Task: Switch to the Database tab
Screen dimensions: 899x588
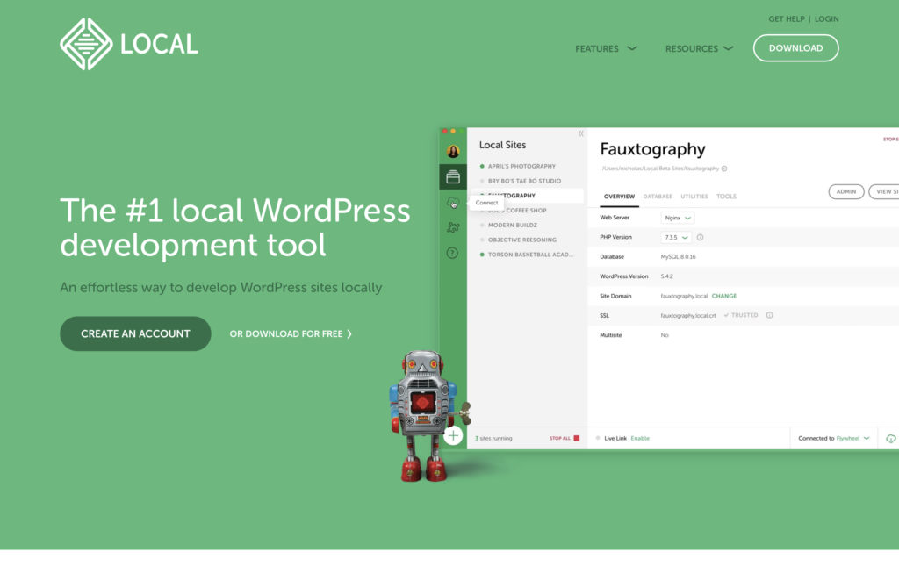Action: [658, 197]
